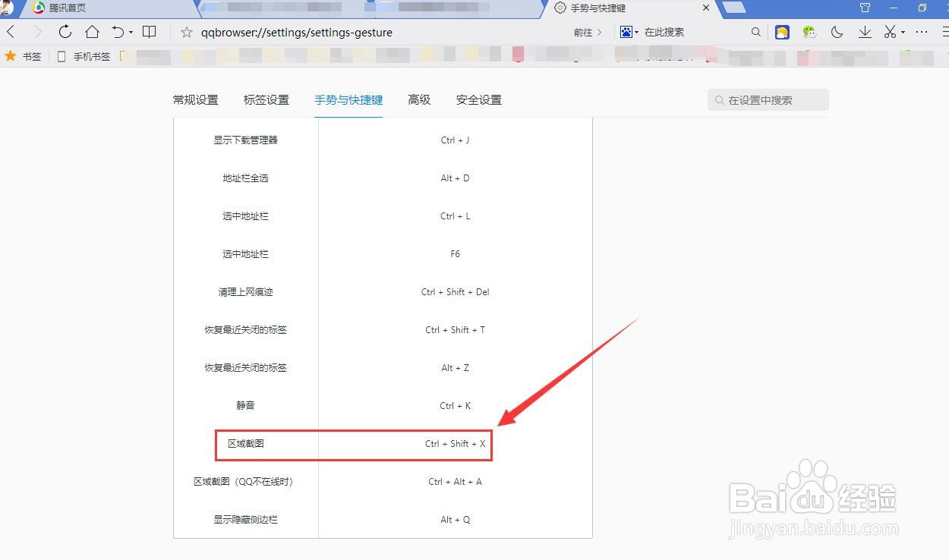Enable night mode with the moon icon
The image size is (949, 560).
(837, 33)
